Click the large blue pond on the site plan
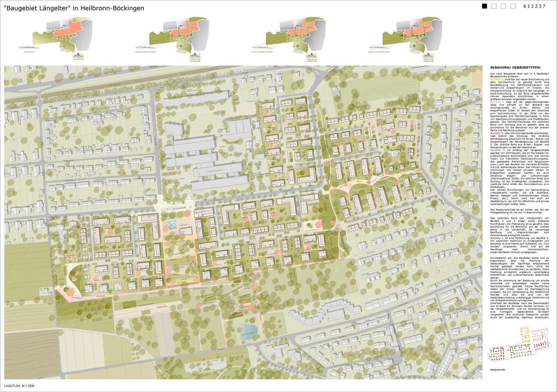Viewport: 557px width, 392px height. pos(247,331)
